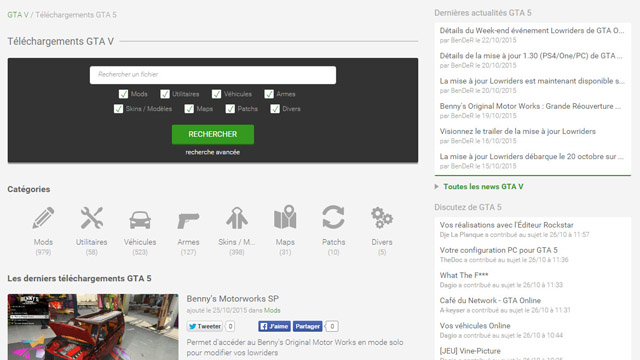The width and height of the screenshot is (640, 360).
Task: Open the Patchs refresh-arrows icon
Action: [x=333, y=217]
